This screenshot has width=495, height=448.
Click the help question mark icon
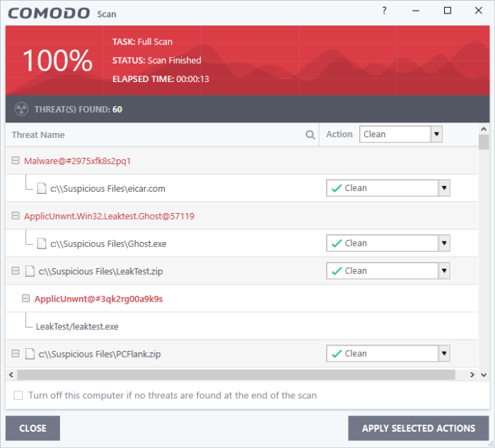point(384,11)
